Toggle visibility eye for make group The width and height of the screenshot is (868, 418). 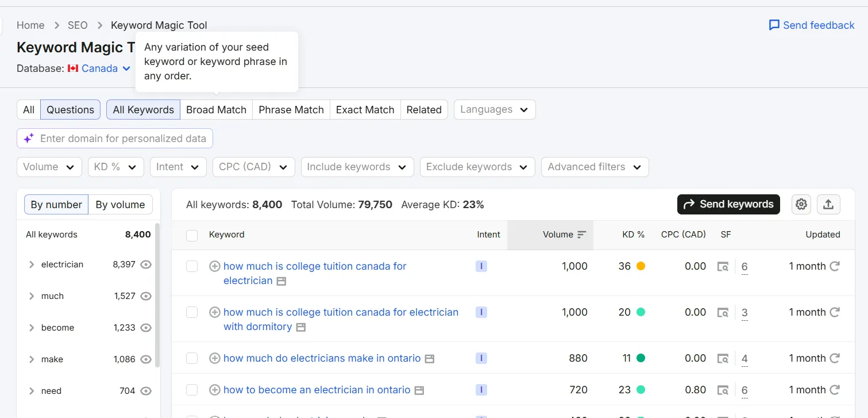[146, 359]
